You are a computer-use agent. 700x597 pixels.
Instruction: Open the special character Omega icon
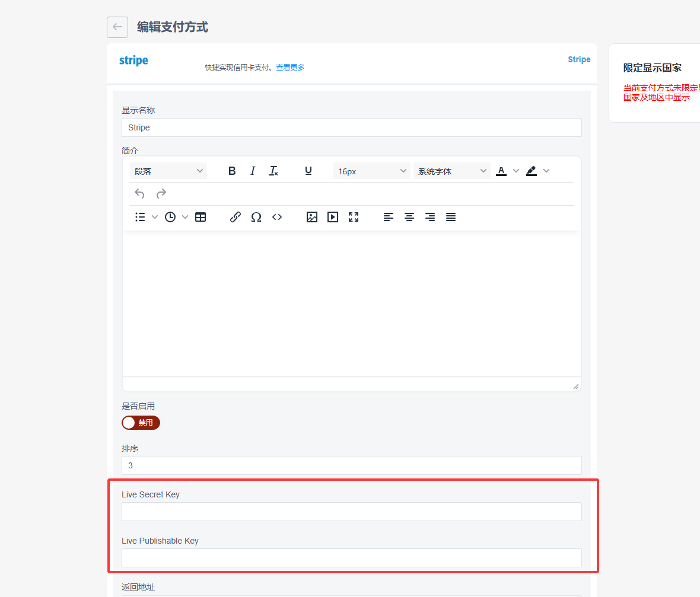click(256, 217)
